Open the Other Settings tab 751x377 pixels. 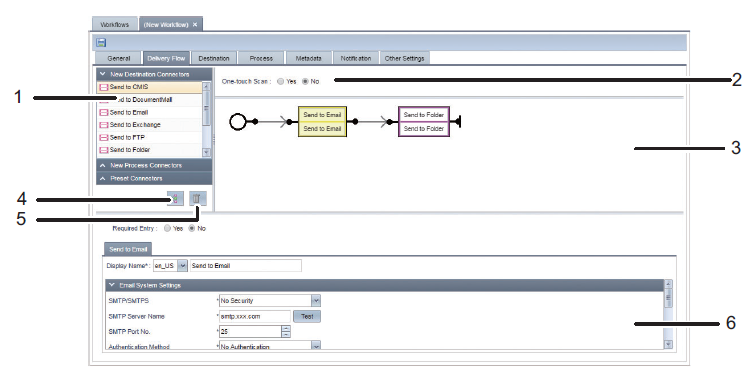coord(405,58)
